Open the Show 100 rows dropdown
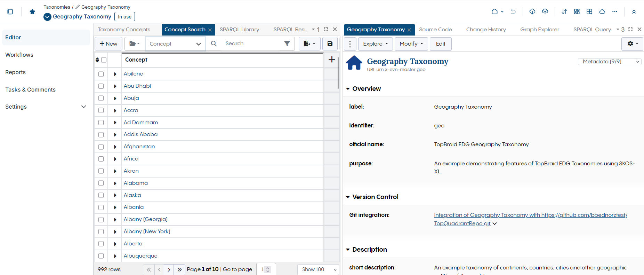This screenshot has height=275, width=644. tap(318, 269)
